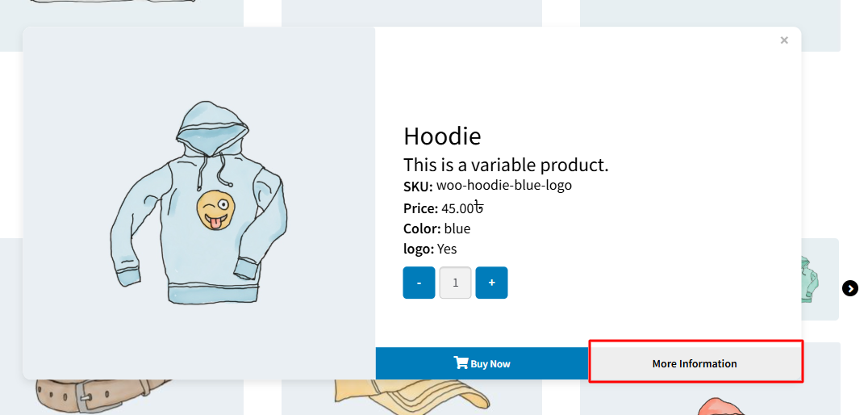Viewport: 868px width, 415px height.
Task: Click the green hoodie thumbnail behind popup
Action: point(810,279)
